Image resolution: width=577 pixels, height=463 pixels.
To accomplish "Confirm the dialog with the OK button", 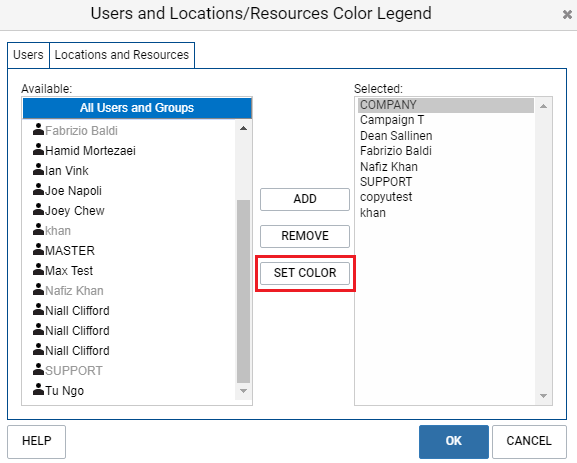I will tap(453, 441).
